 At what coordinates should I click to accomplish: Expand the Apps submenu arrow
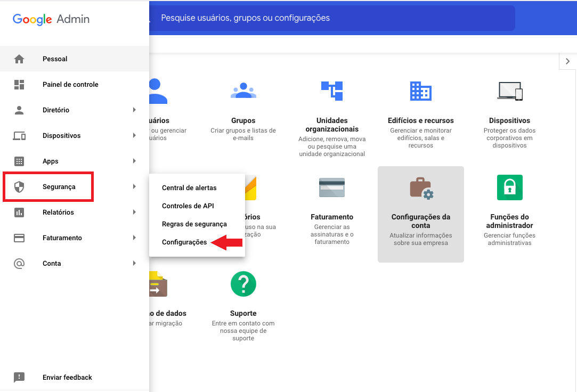[134, 161]
